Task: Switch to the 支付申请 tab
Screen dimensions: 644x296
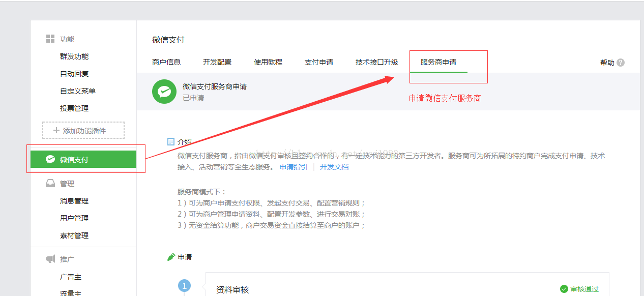Action: 319,62
